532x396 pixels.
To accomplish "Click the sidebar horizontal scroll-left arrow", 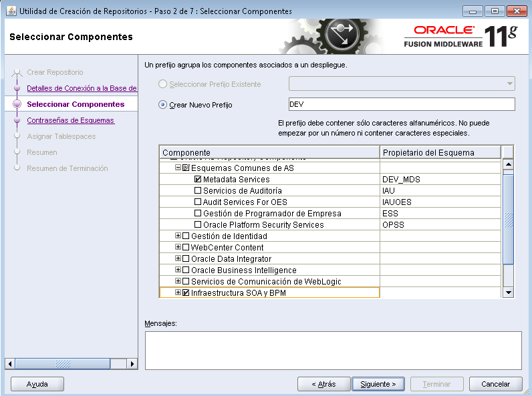I will coord(10,364).
